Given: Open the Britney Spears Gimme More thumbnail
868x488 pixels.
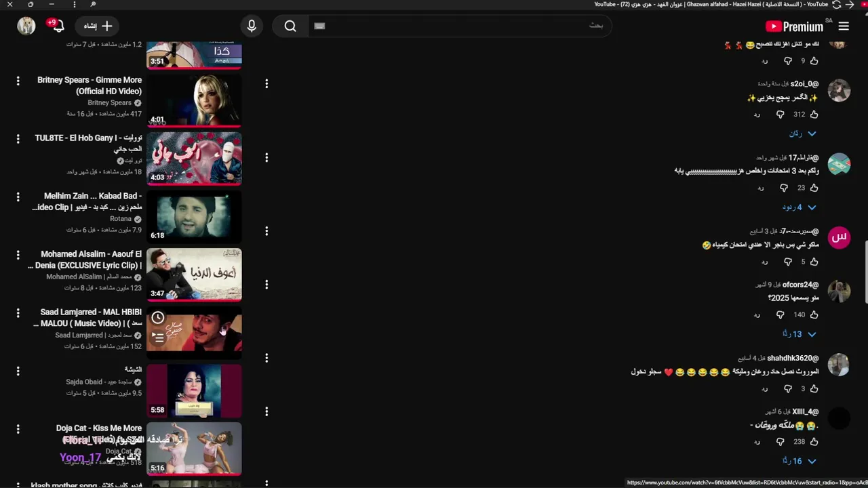Looking at the screenshot, I should (194, 100).
